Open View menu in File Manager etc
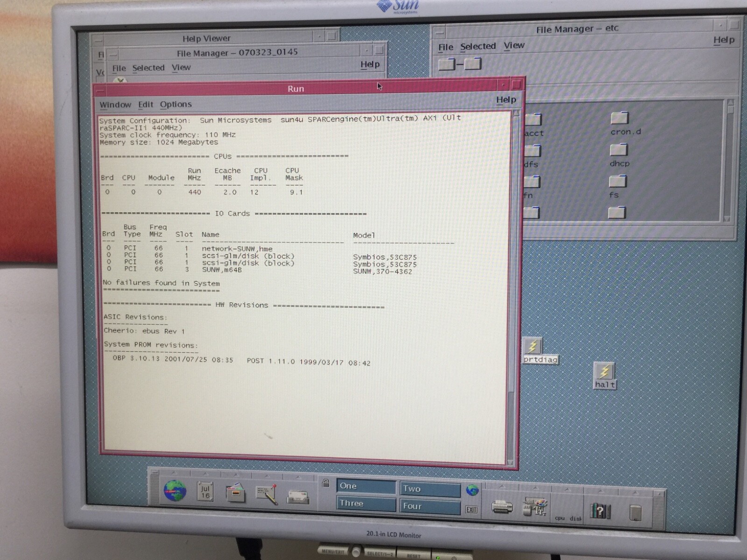 pyautogui.click(x=514, y=45)
